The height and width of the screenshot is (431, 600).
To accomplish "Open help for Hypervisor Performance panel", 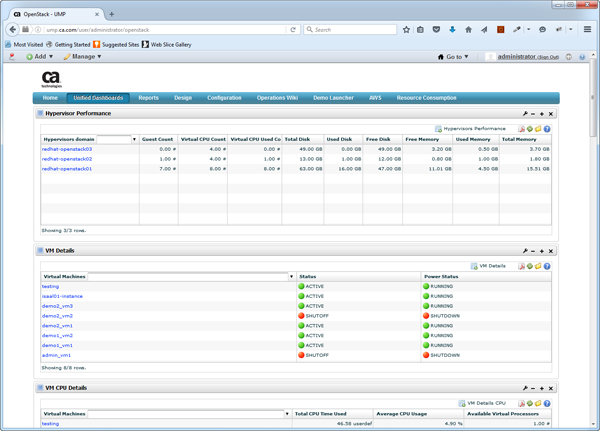I will [547, 129].
